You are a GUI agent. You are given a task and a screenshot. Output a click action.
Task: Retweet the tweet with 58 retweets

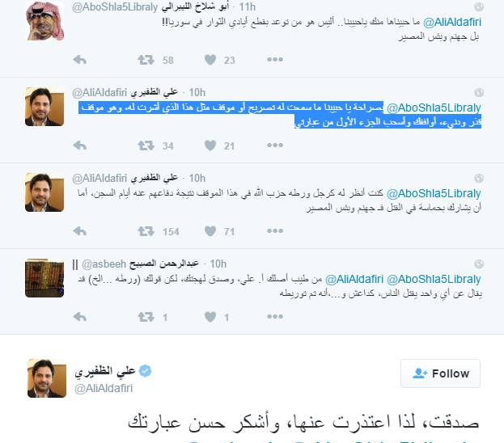(x=146, y=60)
